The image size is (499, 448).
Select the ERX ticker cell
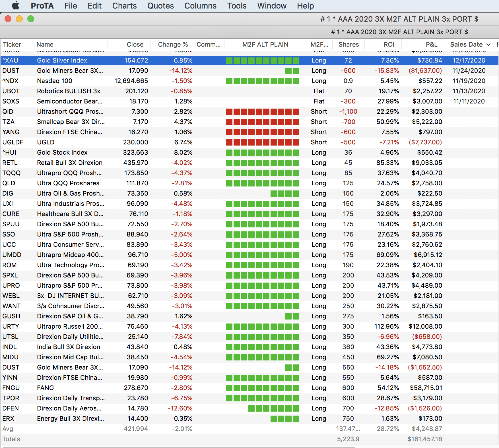pyautogui.click(x=8, y=418)
